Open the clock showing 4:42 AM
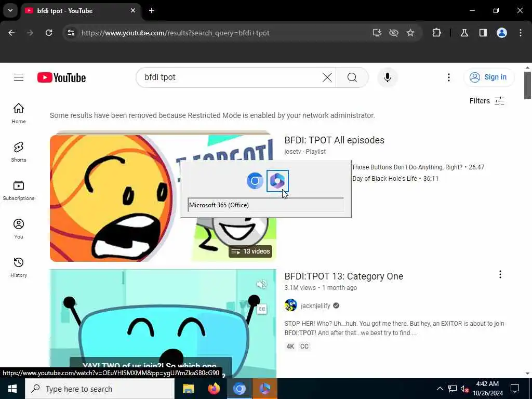 click(487, 389)
